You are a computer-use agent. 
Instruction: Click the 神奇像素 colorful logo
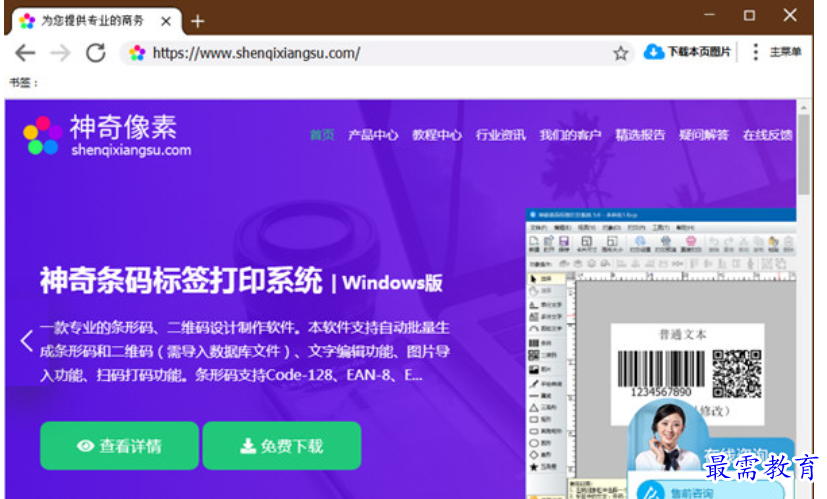(x=43, y=136)
